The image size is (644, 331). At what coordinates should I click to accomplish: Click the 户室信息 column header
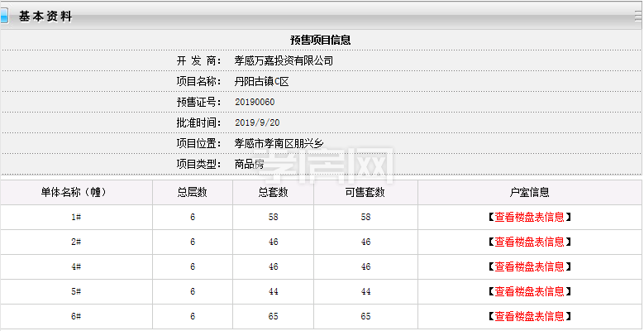click(x=529, y=193)
